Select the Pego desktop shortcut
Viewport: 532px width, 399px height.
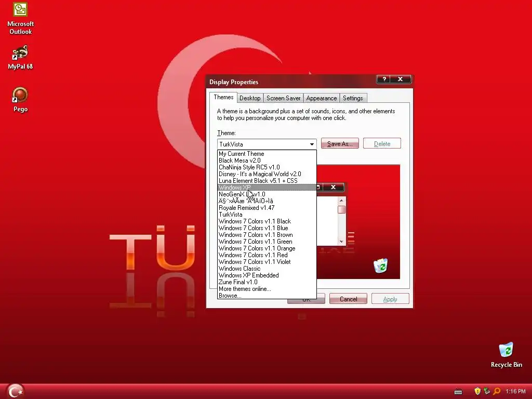(x=20, y=99)
